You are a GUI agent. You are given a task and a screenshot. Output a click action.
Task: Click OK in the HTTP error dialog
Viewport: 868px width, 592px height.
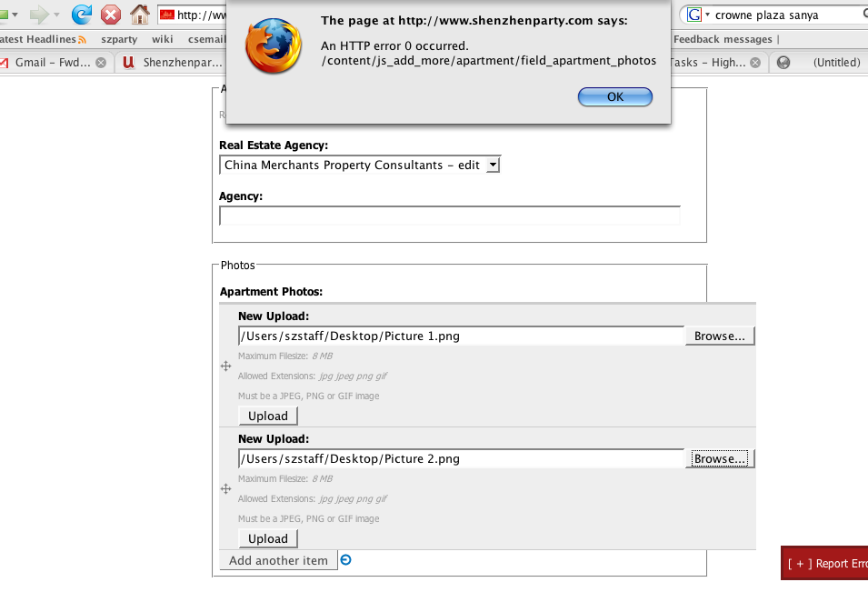[x=615, y=96]
